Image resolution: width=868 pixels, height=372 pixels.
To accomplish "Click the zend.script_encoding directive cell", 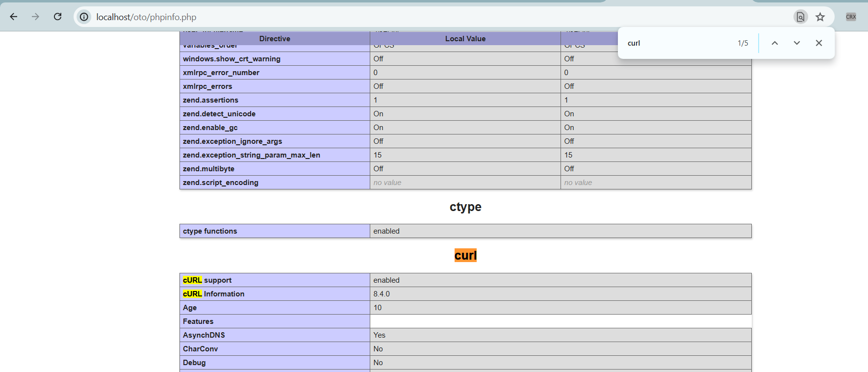I will pos(275,183).
